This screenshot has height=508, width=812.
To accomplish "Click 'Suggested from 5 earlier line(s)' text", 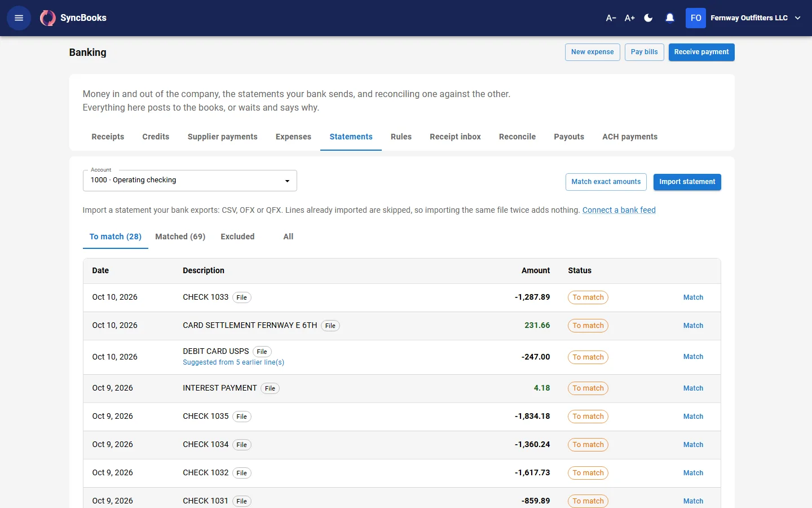I will coord(233,362).
